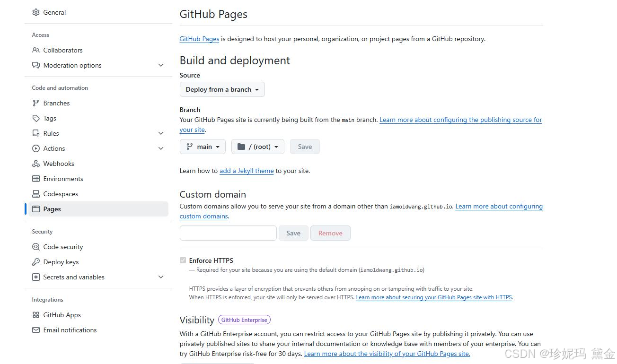Open Email notifications settings
The width and height of the screenshot is (617, 364).
click(x=98, y=330)
